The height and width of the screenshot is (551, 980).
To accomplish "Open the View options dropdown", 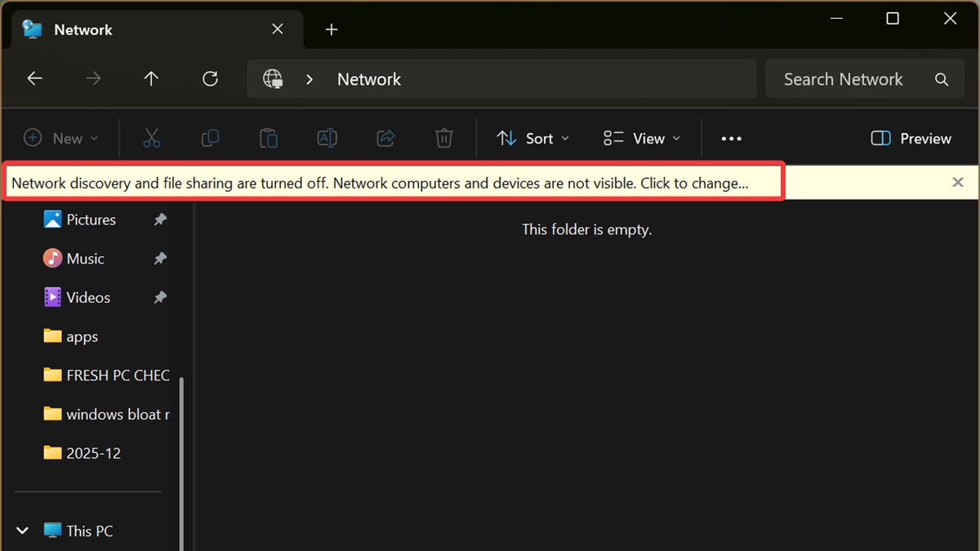I will (641, 139).
